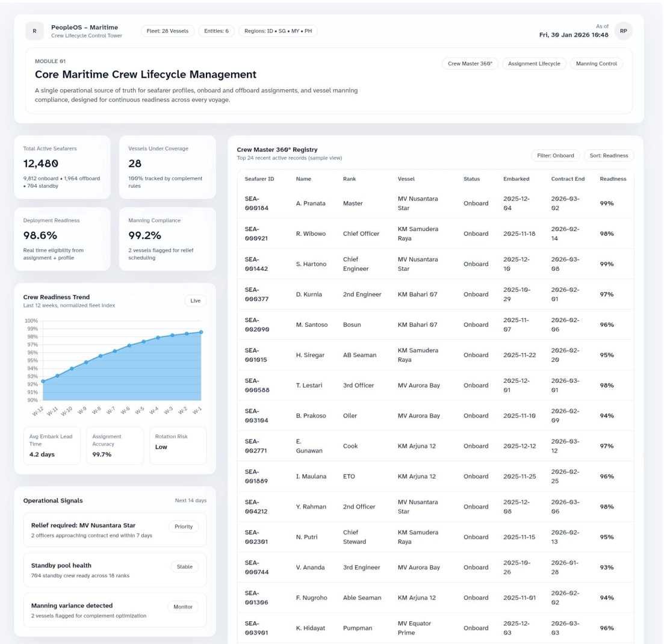
Task: Open the Regions: ID SG MY PH selector
Action: point(278,31)
